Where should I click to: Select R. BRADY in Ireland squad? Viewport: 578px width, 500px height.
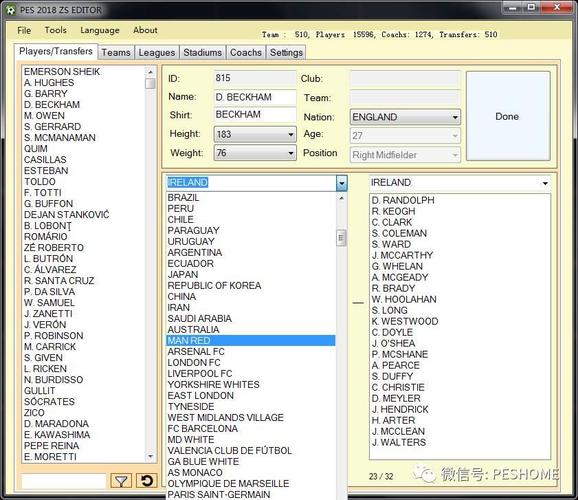coord(460,288)
